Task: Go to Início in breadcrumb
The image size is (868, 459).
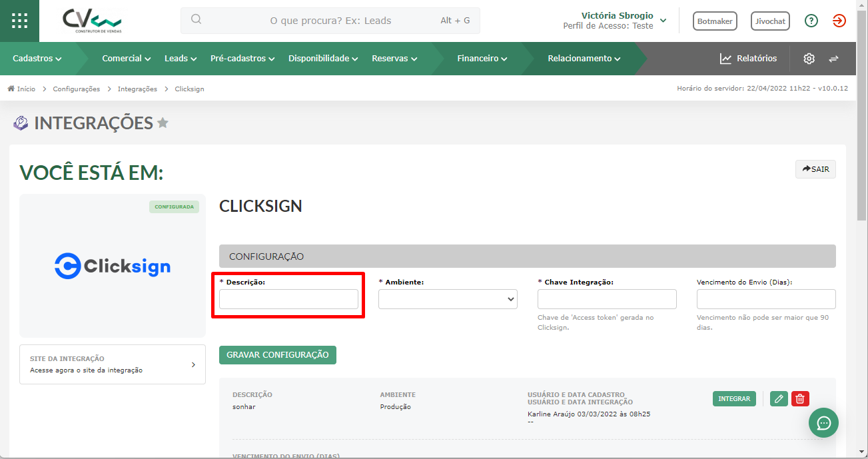Action: (x=26, y=89)
